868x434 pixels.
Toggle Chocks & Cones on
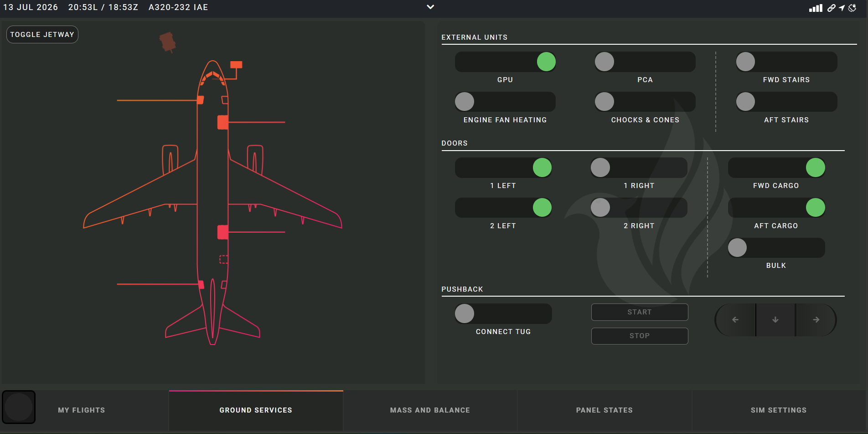tap(645, 102)
